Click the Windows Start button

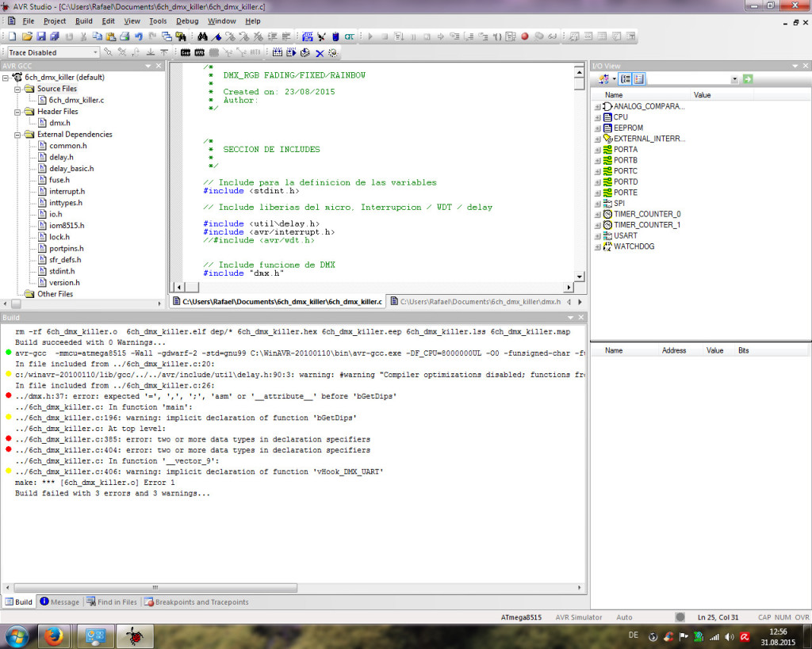(17, 636)
